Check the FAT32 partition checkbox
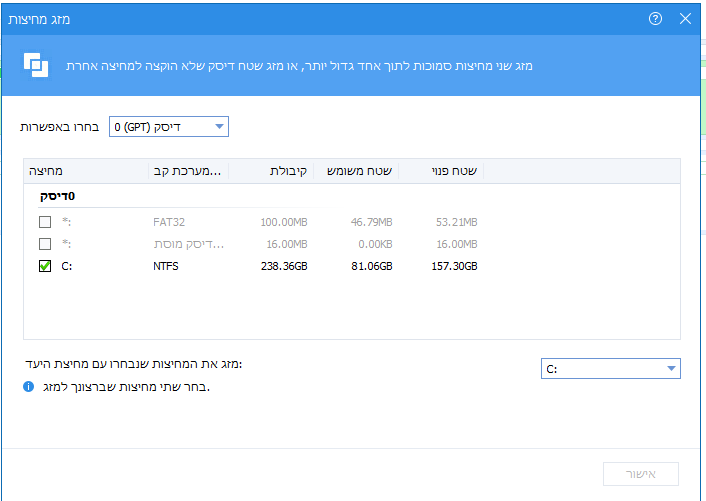 (x=45, y=221)
